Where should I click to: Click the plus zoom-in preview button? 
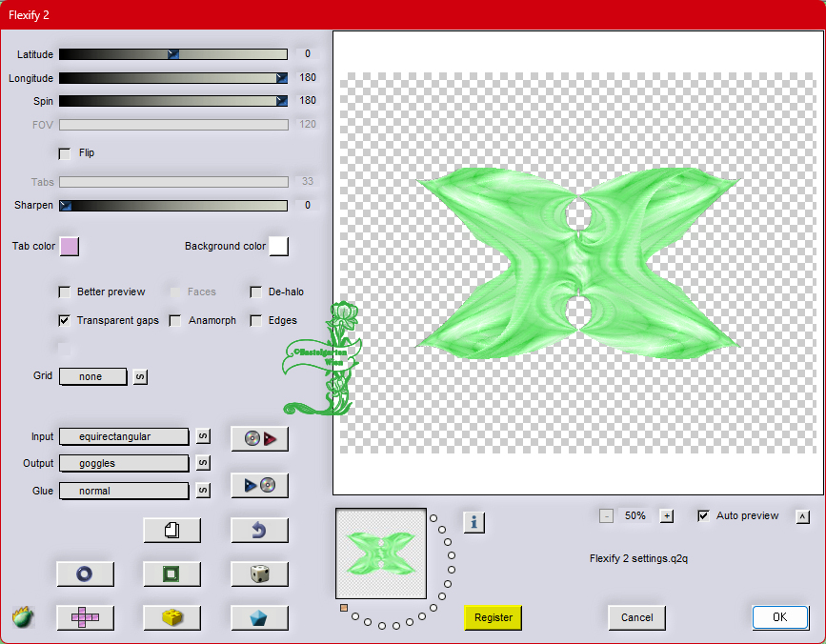[667, 516]
